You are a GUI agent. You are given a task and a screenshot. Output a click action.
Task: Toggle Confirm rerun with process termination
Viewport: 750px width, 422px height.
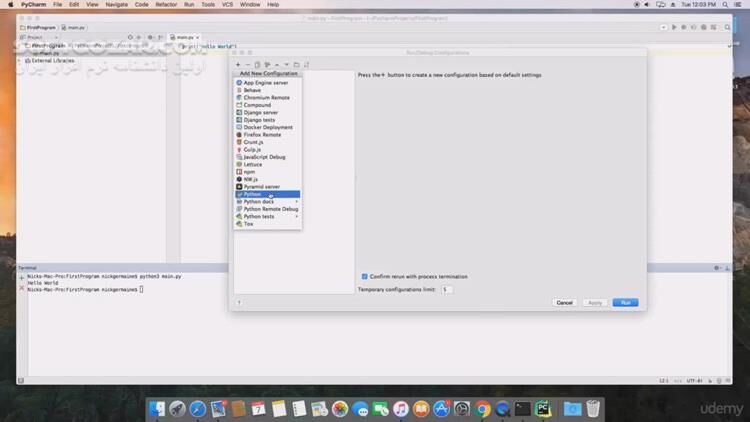(x=364, y=276)
